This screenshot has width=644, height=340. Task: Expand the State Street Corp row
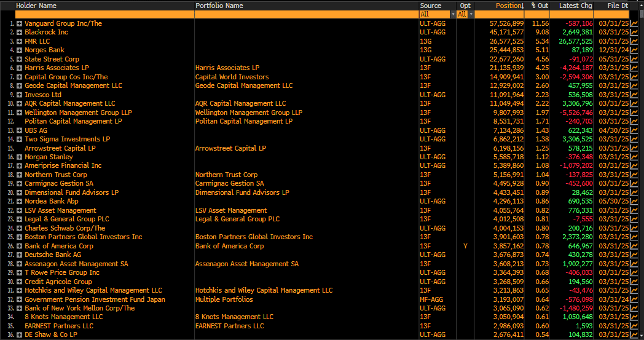(x=20, y=59)
